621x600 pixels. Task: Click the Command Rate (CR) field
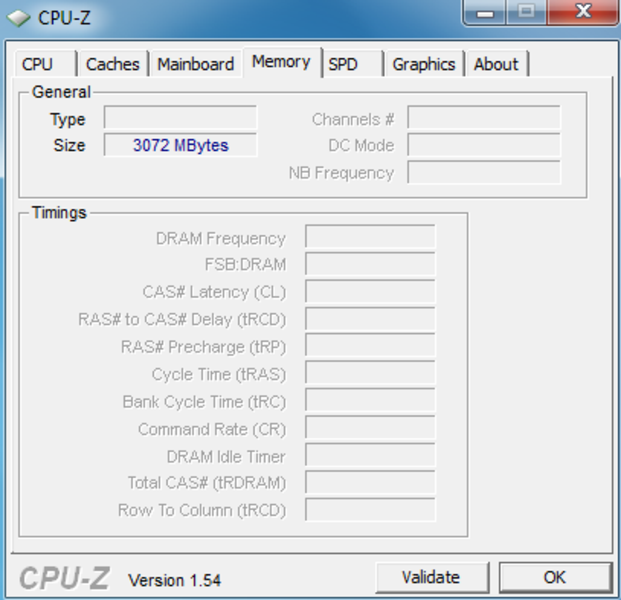(x=370, y=428)
